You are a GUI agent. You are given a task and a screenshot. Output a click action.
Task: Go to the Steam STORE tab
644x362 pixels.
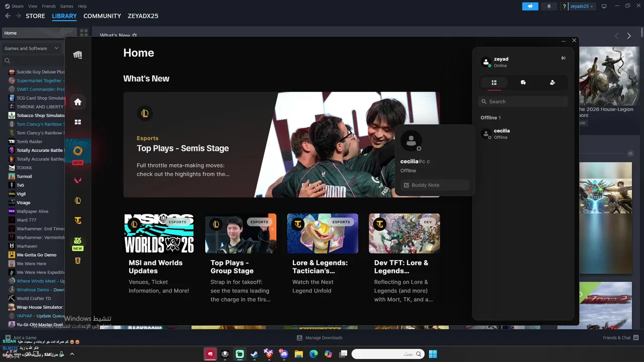pyautogui.click(x=35, y=16)
